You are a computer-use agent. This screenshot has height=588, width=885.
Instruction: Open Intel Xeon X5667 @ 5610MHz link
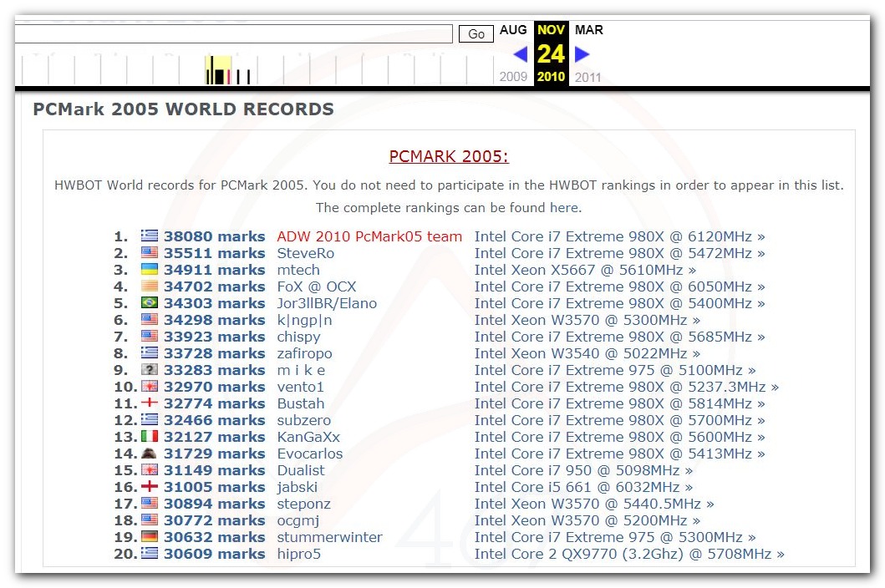pos(585,270)
